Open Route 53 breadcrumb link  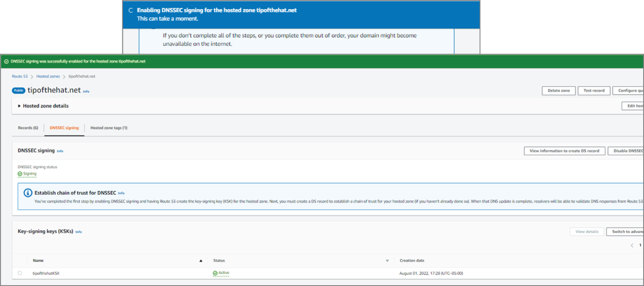(x=20, y=77)
